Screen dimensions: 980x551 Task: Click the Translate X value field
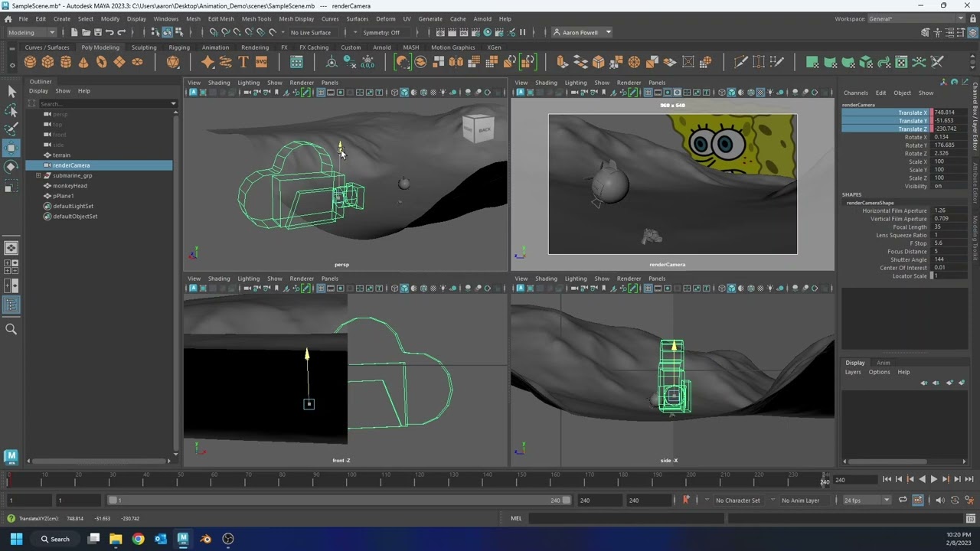950,112
